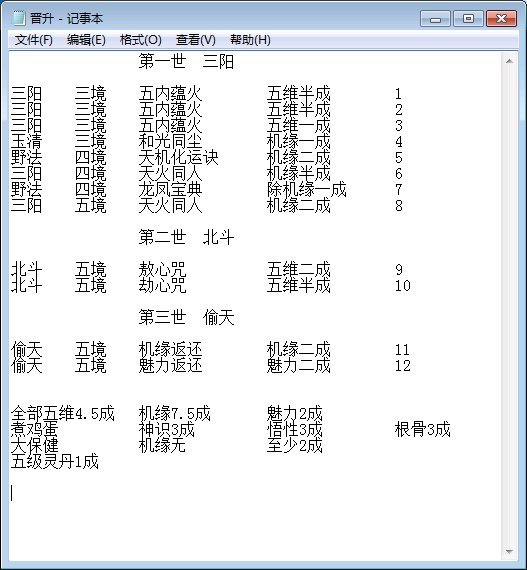This screenshot has height=570, width=527.
Task: Open the 格式(O) menu
Action: point(141,40)
